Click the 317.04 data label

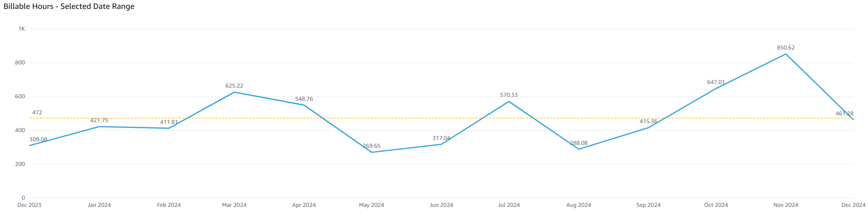441,138
